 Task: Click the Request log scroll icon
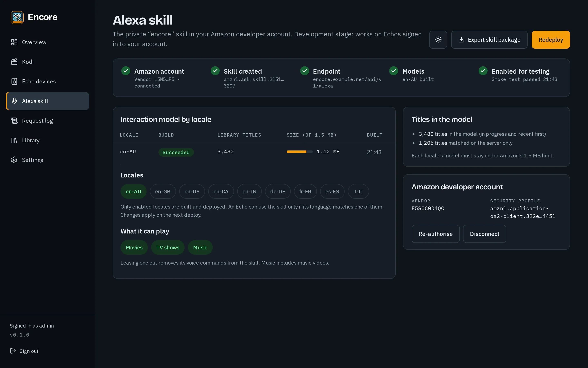[14, 121]
